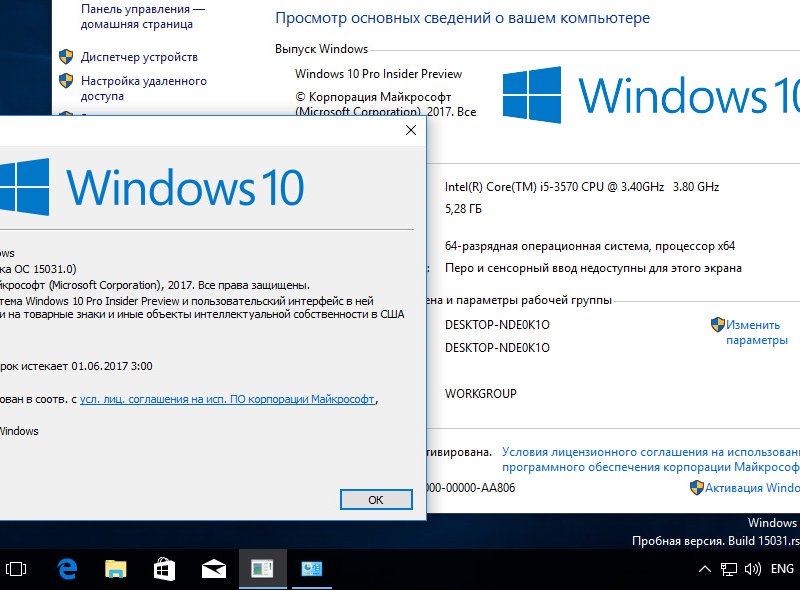Show hidden tray icons with the chevron
Image resolution: width=800 pixels, height=590 pixels.
tap(705, 569)
